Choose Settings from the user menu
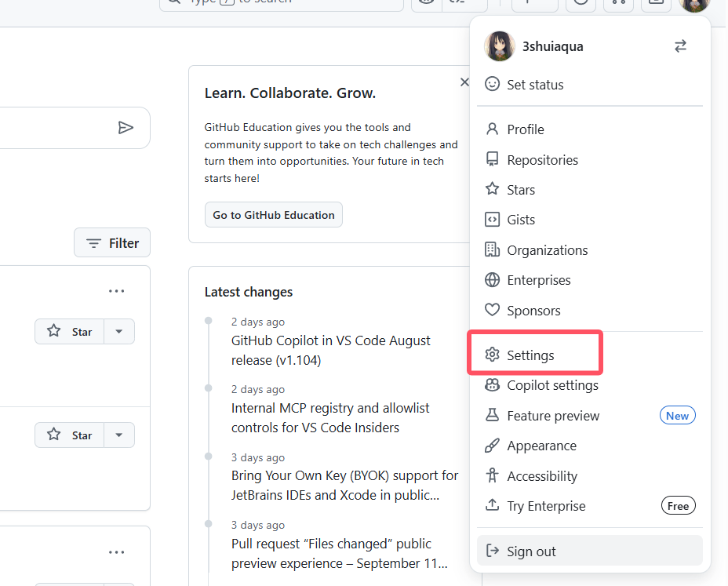 (530, 355)
